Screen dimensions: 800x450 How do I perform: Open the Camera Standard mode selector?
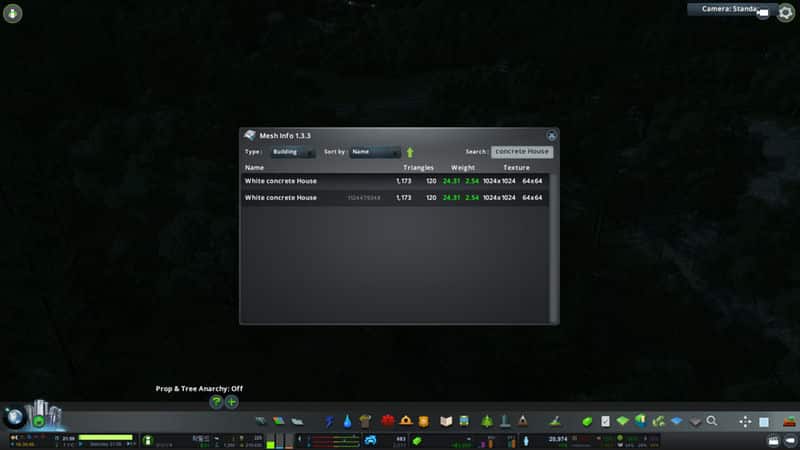[731, 10]
